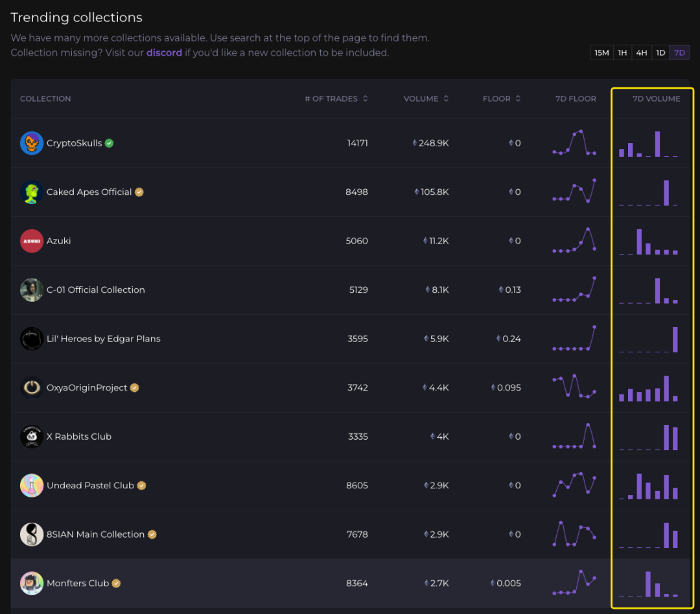Select the 4H timeframe
The width and height of the screenshot is (700, 614).
[x=642, y=52]
